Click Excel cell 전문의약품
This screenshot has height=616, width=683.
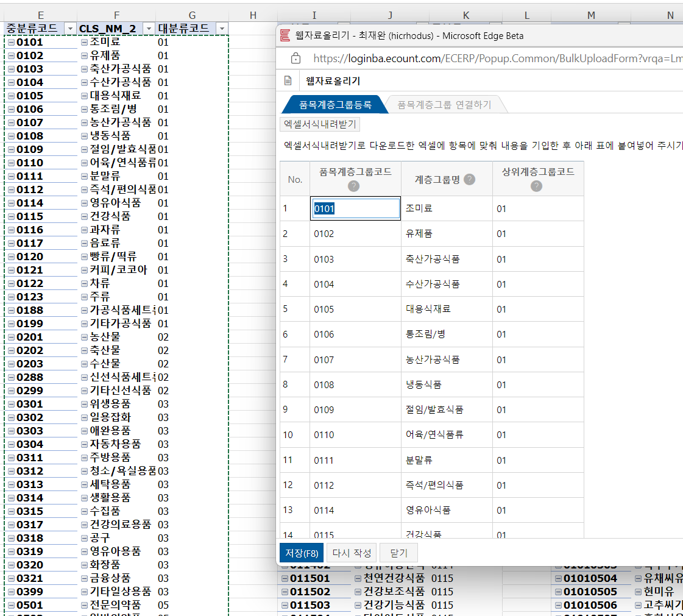point(117,606)
